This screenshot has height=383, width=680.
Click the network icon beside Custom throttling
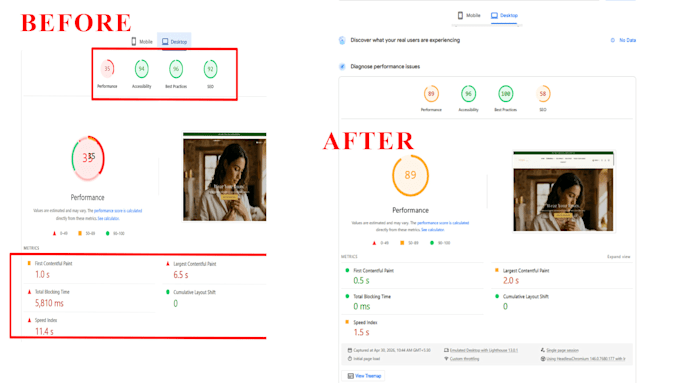click(446, 359)
